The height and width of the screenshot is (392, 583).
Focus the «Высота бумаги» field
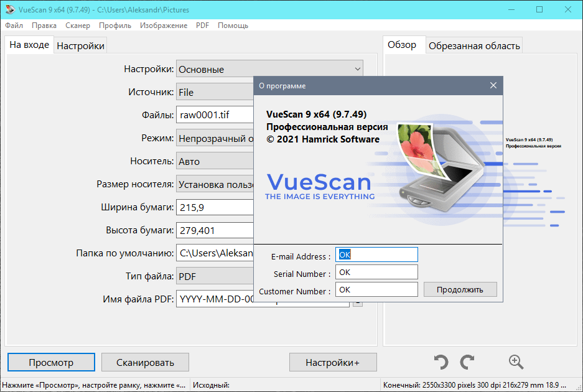coord(215,230)
